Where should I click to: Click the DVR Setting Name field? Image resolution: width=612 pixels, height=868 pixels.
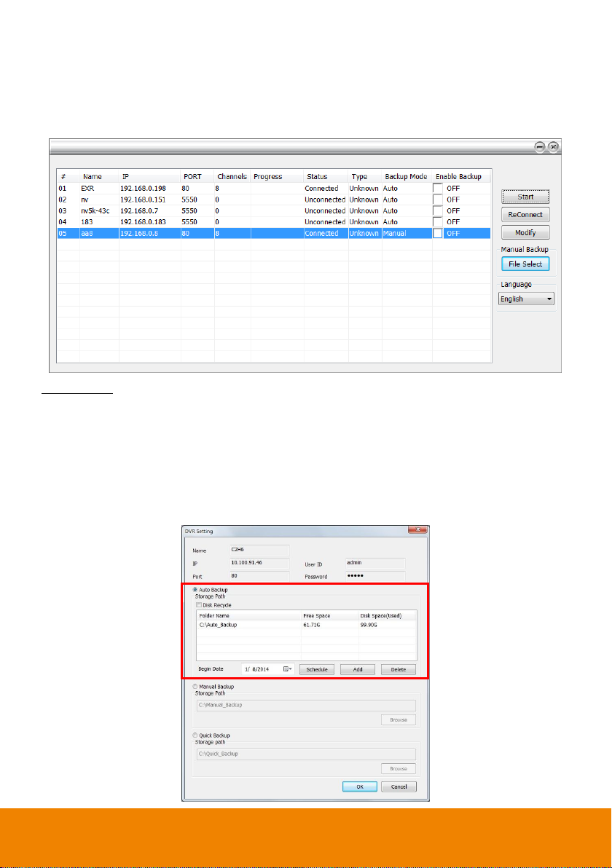[x=260, y=551]
